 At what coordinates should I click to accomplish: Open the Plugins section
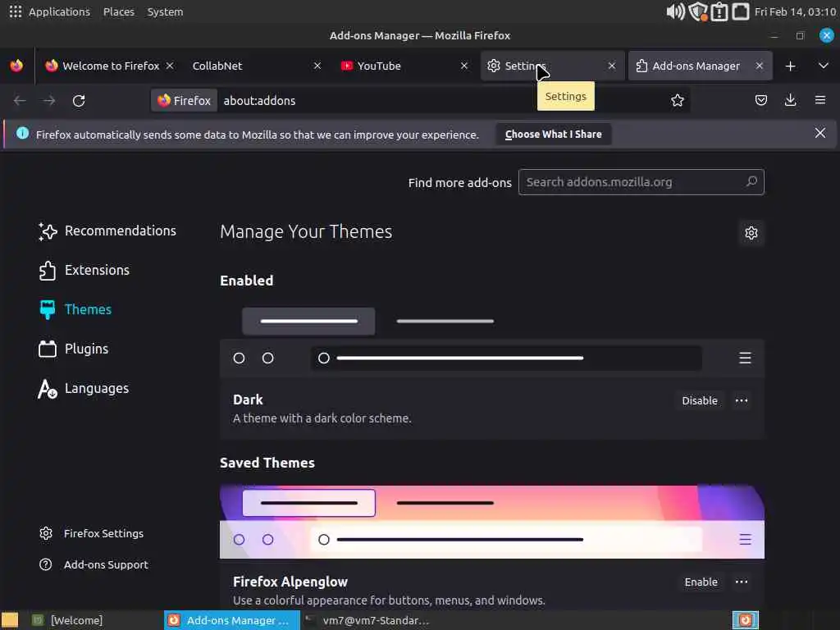pos(73,349)
